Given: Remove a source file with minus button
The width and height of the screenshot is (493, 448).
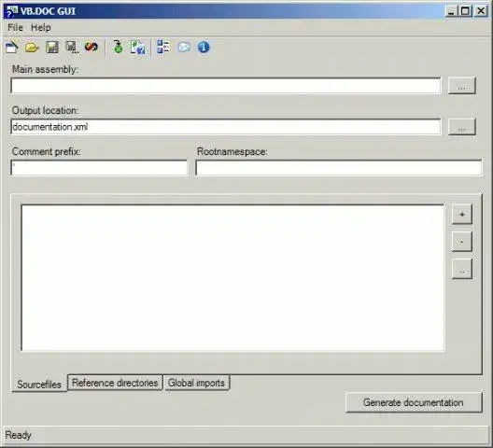Looking at the screenshot, I should point(462,242).
